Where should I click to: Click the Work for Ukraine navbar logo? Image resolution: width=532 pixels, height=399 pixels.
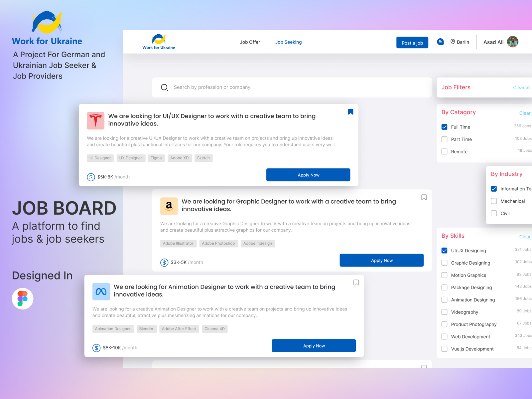[159, 42]
